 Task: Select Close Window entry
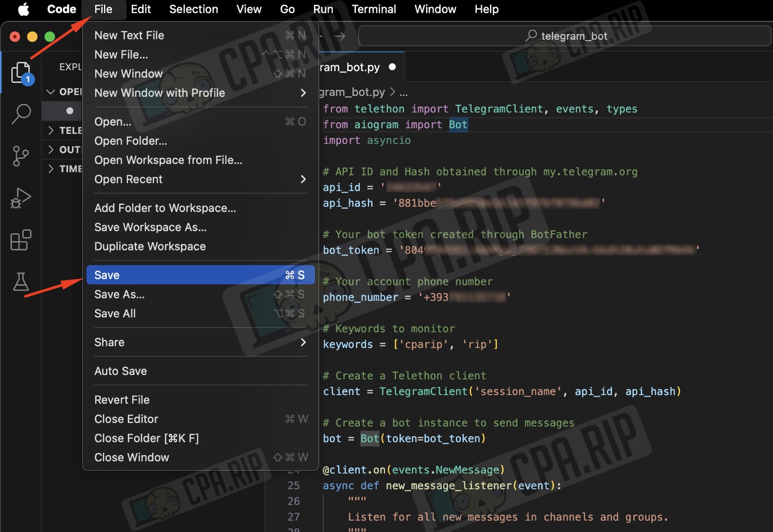pos(200,457)
